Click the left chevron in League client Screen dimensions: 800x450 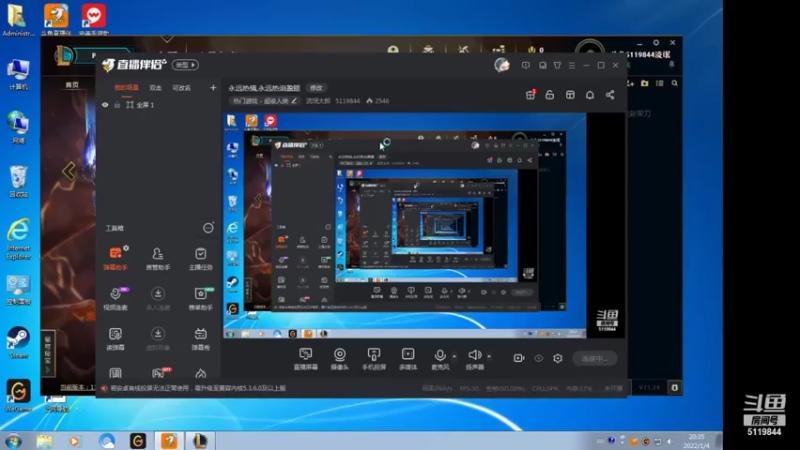coord(69,171)
